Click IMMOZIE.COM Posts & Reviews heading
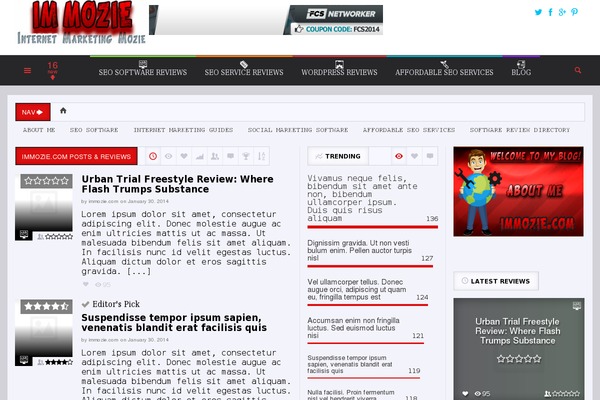The height and width of the screenshot is (400, 600). point(76,157)
